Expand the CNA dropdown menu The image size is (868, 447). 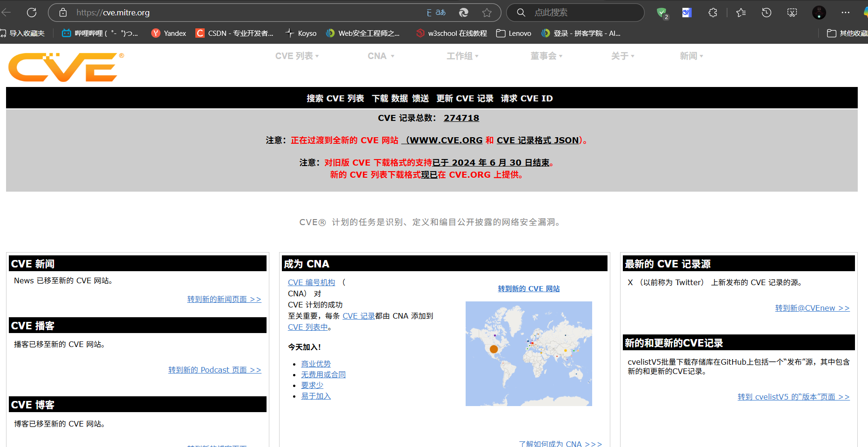381,56
